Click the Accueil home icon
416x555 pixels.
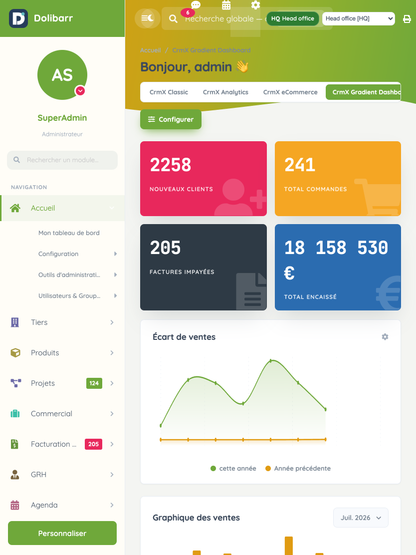click(15, 208)
